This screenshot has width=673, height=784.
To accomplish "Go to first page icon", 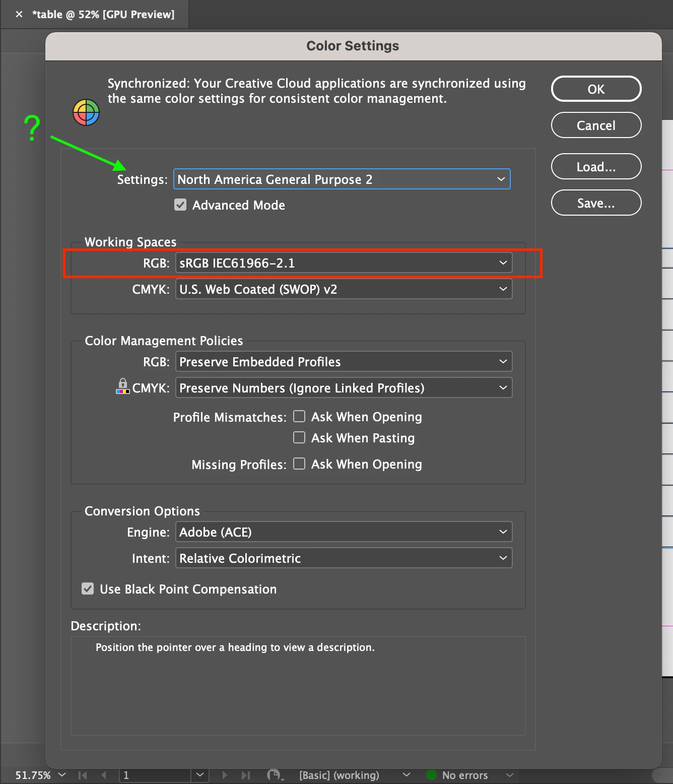I will (x=83, y=775).
